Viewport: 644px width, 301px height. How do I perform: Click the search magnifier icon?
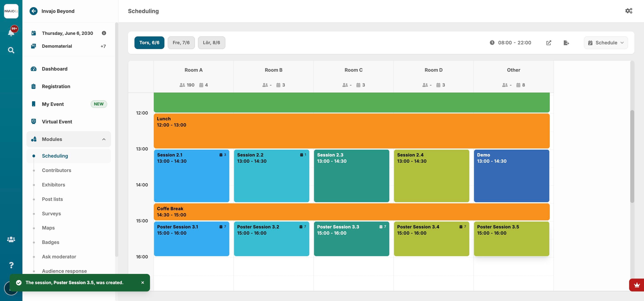11,50
